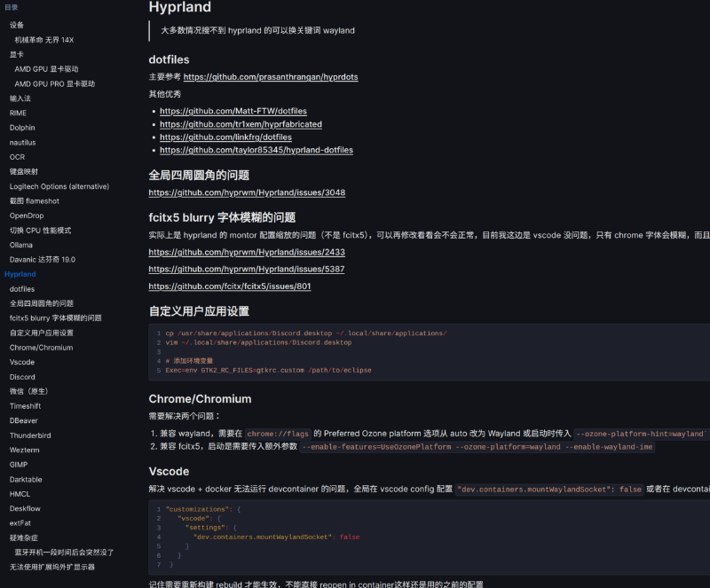Open Thunderbird in the table of contents
Viewport: 710px width, 588px height.
click(30, 435)
